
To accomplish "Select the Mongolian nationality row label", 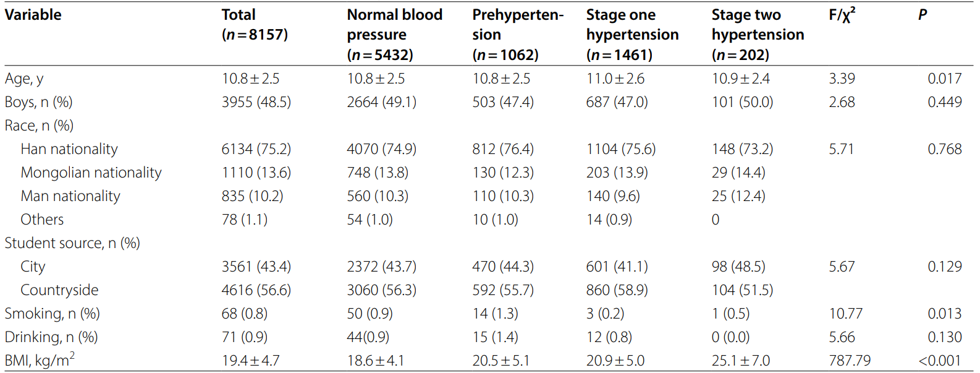I will pyautogui.click(x=91, y=173).
